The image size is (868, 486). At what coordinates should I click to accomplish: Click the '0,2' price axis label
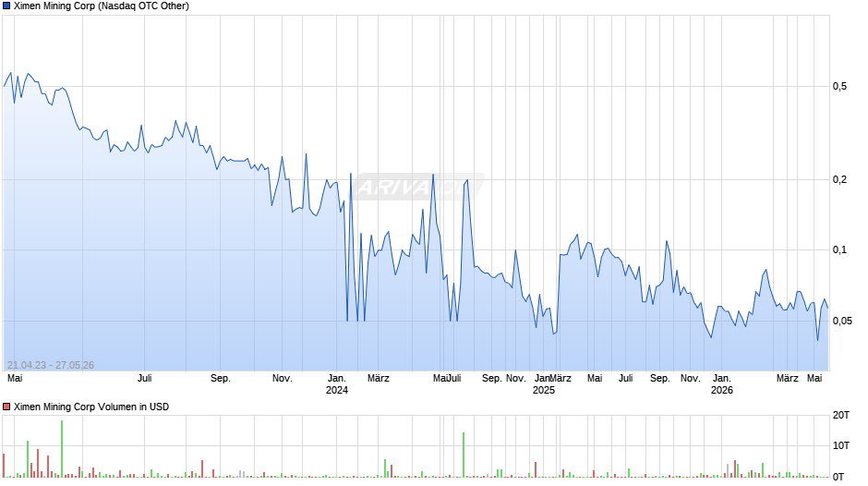[839, 179]
